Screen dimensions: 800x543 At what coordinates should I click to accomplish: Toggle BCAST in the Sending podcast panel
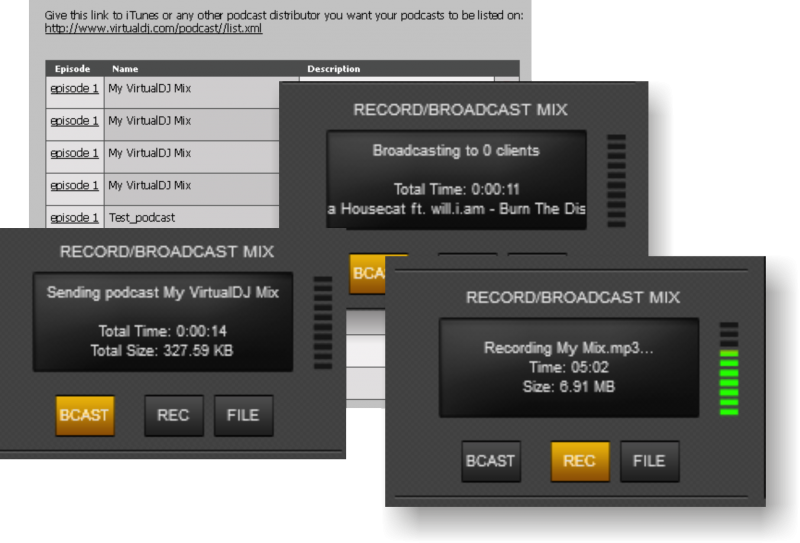coord(85,416)
